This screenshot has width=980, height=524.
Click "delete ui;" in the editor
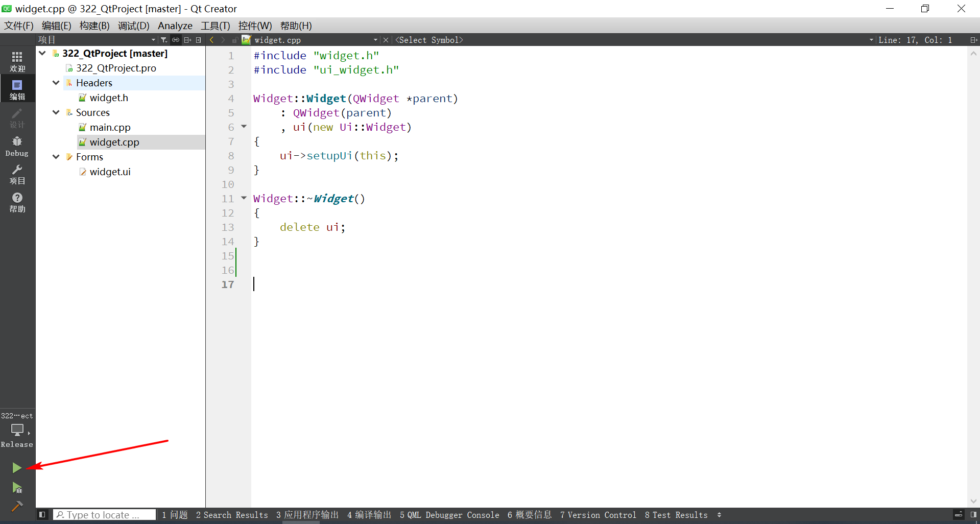[x=313, y=227]
